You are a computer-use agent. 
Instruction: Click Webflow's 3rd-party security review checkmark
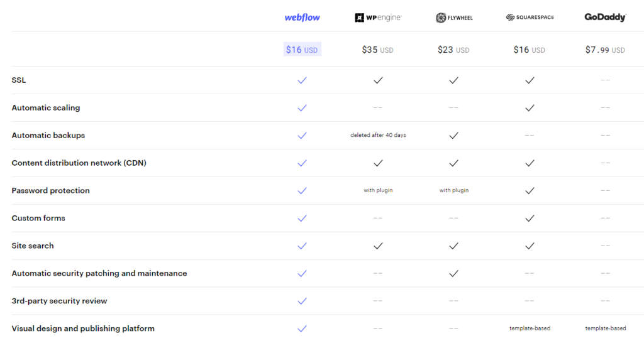pos(302,301)
